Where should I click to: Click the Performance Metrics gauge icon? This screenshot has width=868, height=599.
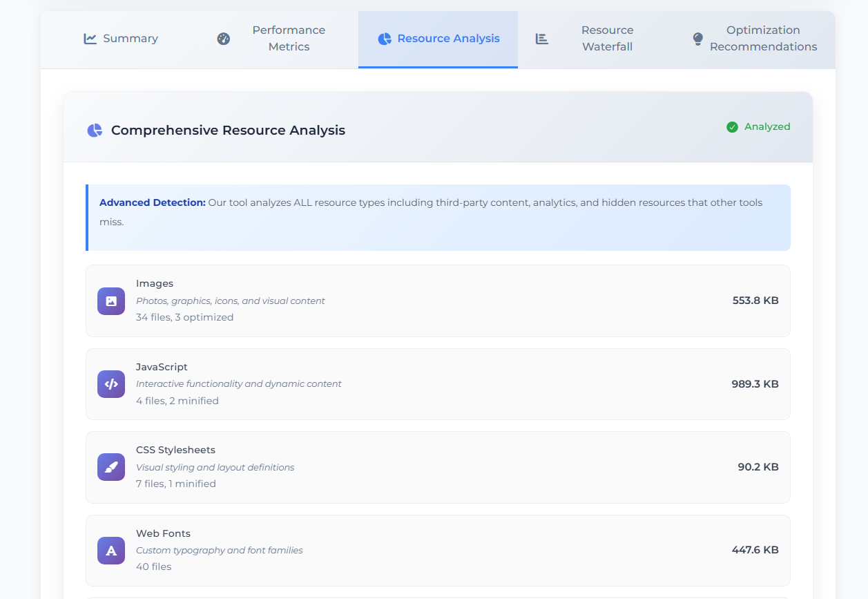point(223,39)
